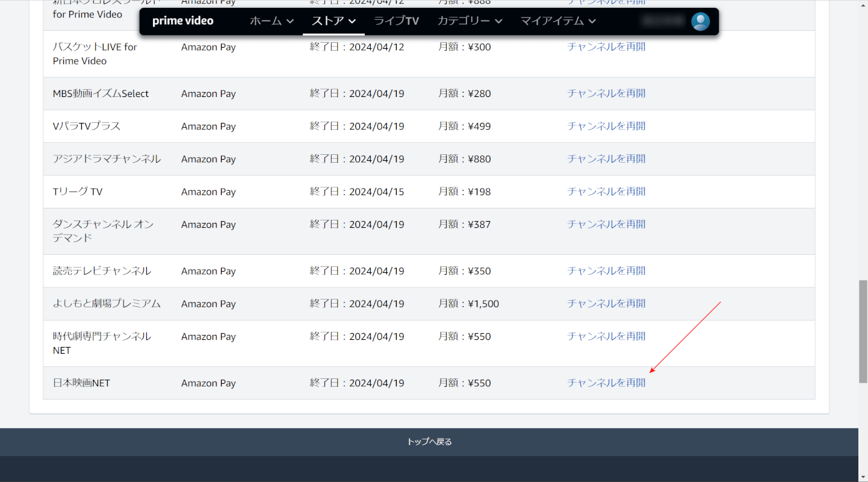Click the 月額：¥300 price
The width and height of the screenshot is (868, 482).
465,47
